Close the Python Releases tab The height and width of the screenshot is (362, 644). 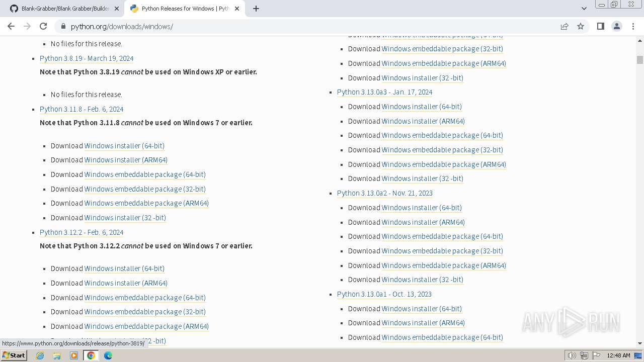[237, 9]
